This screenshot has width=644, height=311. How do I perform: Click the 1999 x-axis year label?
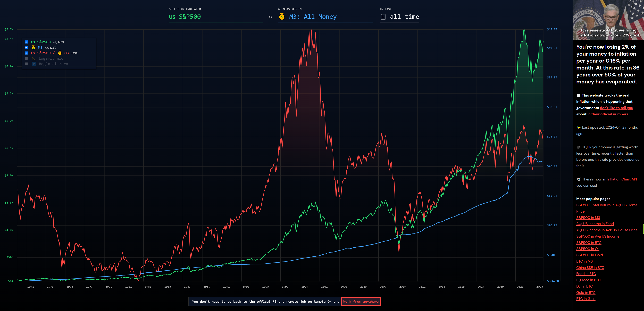tap(305, 287)
